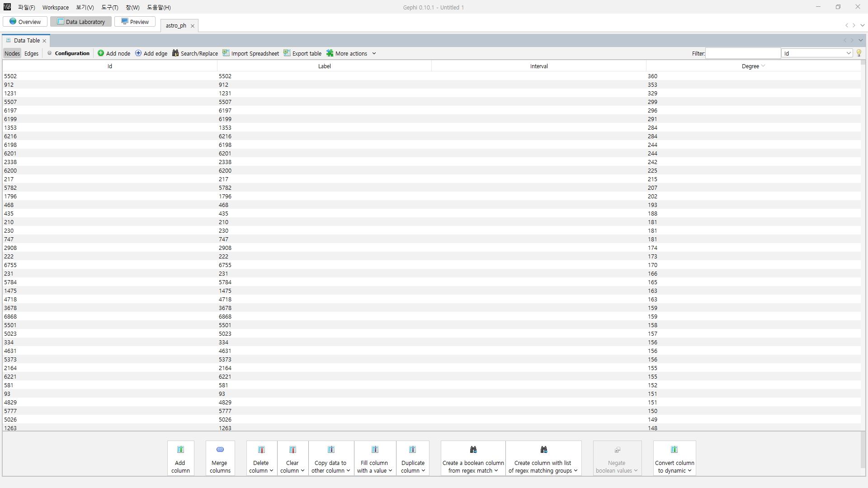Viewport: 868px width, 488px height.
Task: Open the Overview perspective
Action: [25, 22]
